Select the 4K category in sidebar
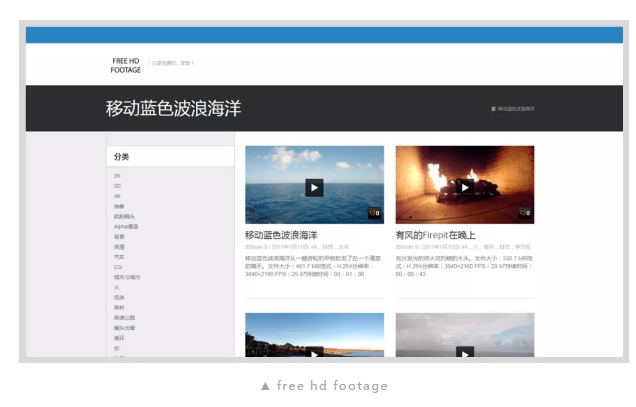The height and width of the screenshot is (407, 636). [117, 196]
